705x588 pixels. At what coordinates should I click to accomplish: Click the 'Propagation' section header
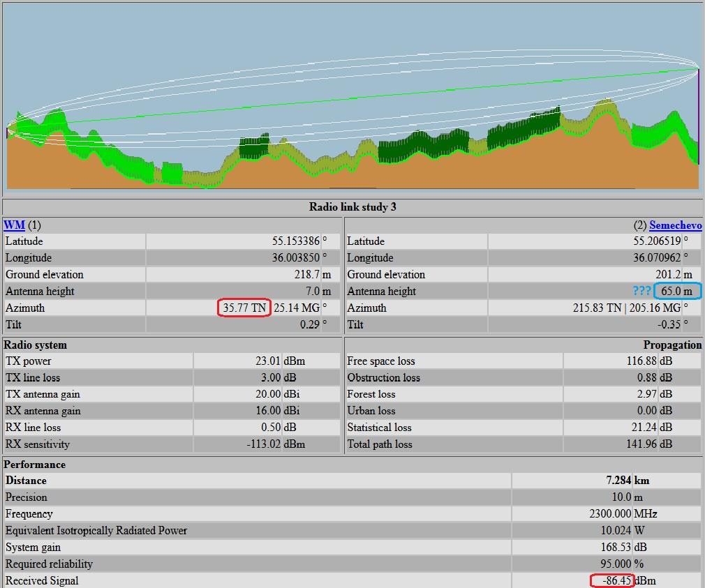(x=672, y=345)
